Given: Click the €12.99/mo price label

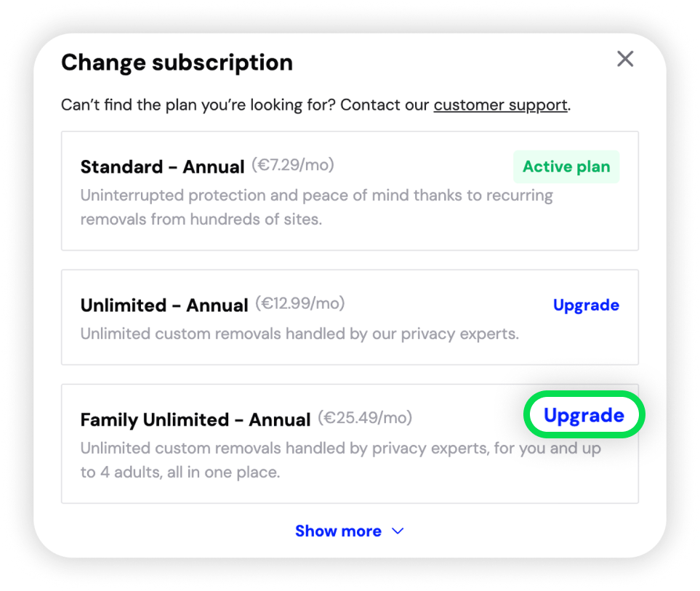Looking at the screenshot, I should [x=300, y=303].
